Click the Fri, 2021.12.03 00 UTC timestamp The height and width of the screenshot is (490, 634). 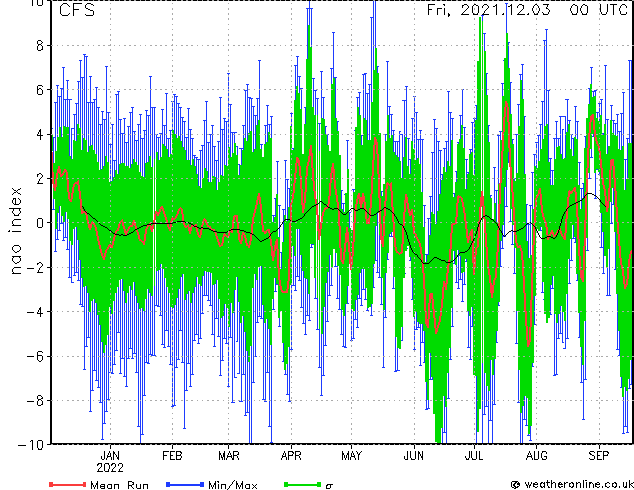pyautogui.click(x=527, y=10)
